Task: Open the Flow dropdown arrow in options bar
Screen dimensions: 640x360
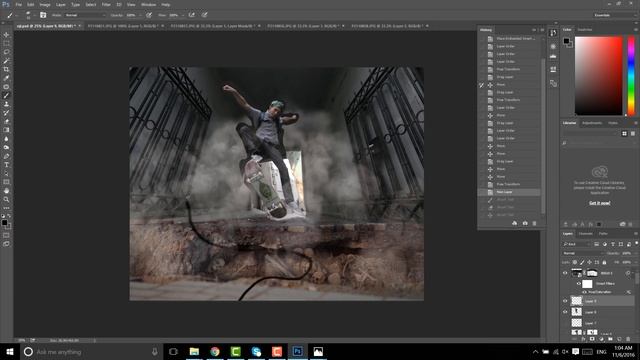Action: [182, 15]
